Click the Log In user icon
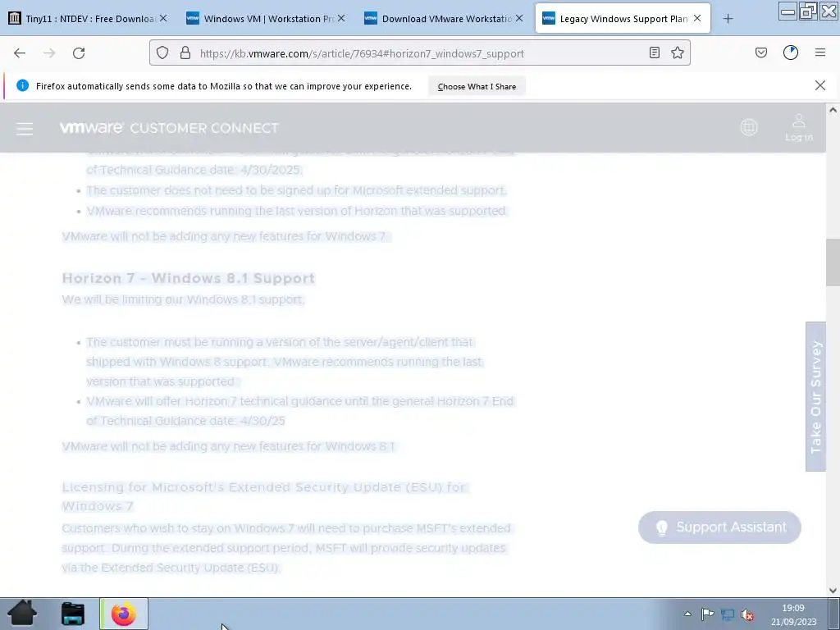 pyautogui.click(x=799, y=127)
